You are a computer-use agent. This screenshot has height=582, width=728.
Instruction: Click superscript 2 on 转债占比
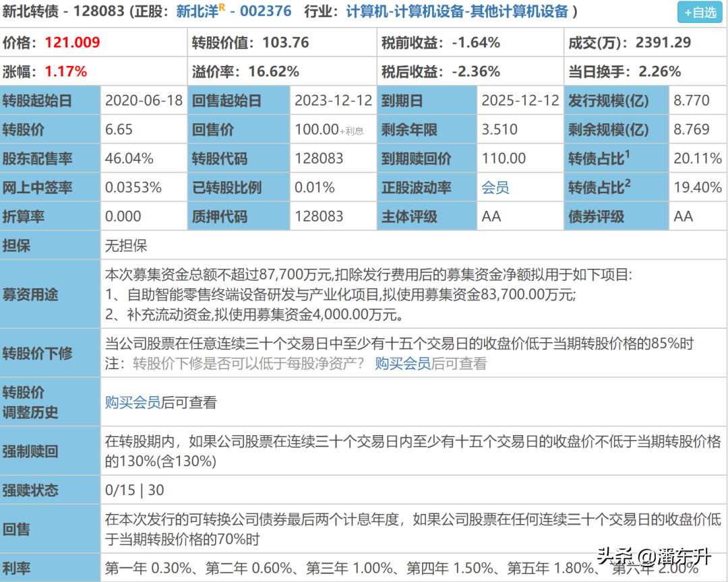click(629, 183)
